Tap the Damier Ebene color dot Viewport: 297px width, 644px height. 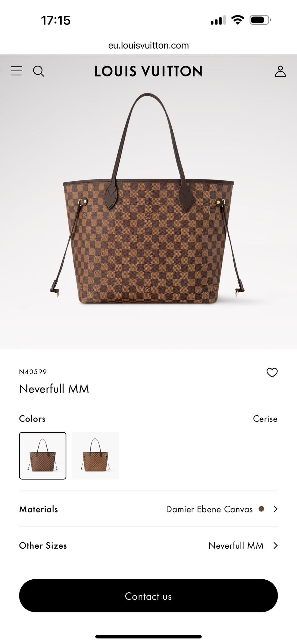pyautogui.click(x=261, y=509)
